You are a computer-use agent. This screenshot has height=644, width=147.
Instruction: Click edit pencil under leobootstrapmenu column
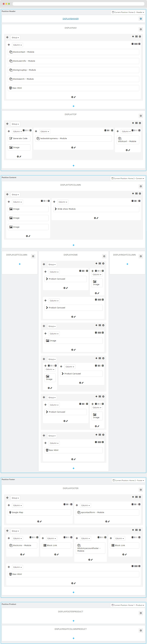75,147
